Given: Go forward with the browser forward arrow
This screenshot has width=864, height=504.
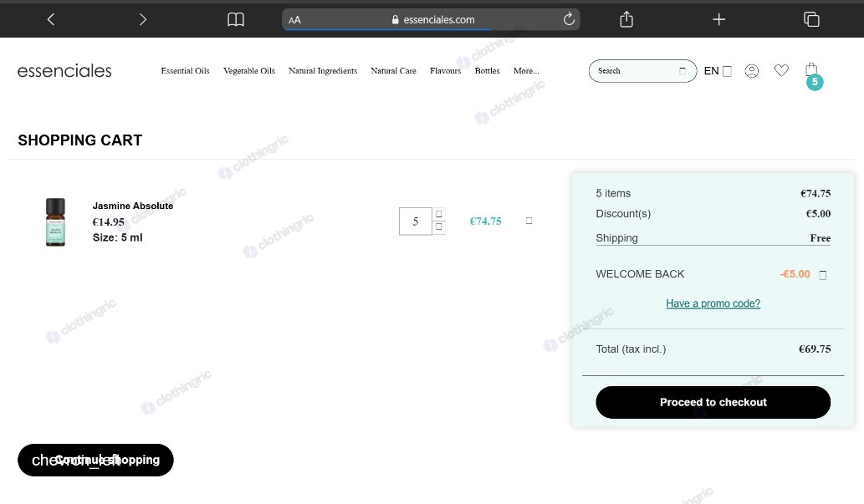Looking at the screenshot, I should [143, 20].
